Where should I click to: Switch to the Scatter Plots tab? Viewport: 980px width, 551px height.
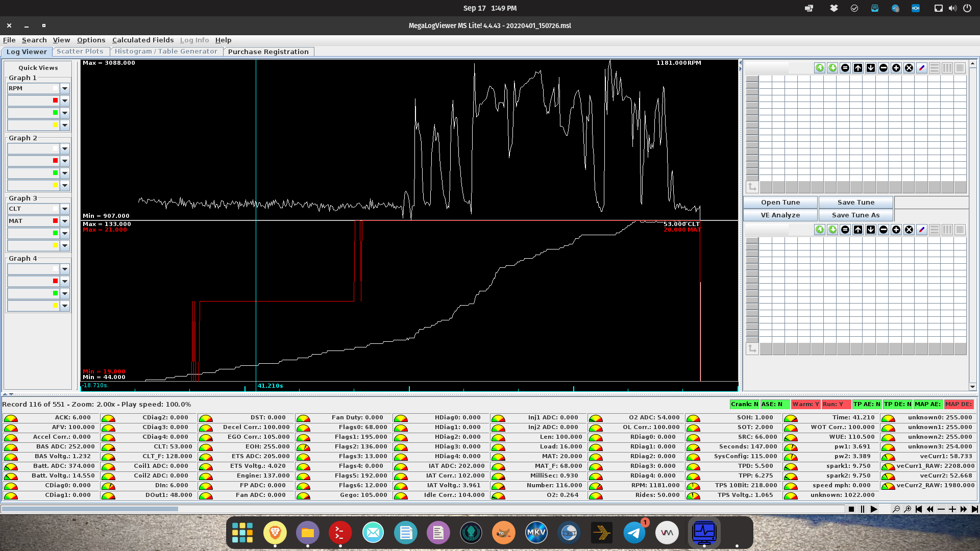(x=80, y=51)
